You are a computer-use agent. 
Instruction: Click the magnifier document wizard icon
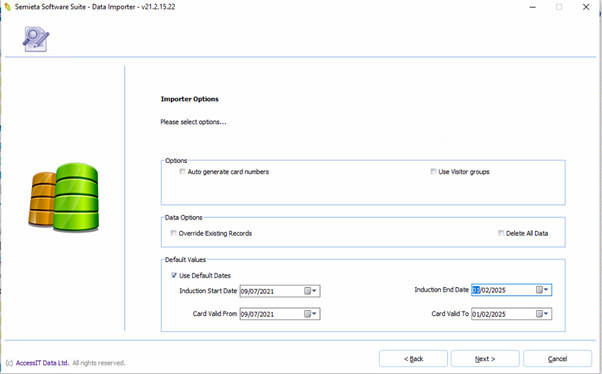(x=36, y=39)
